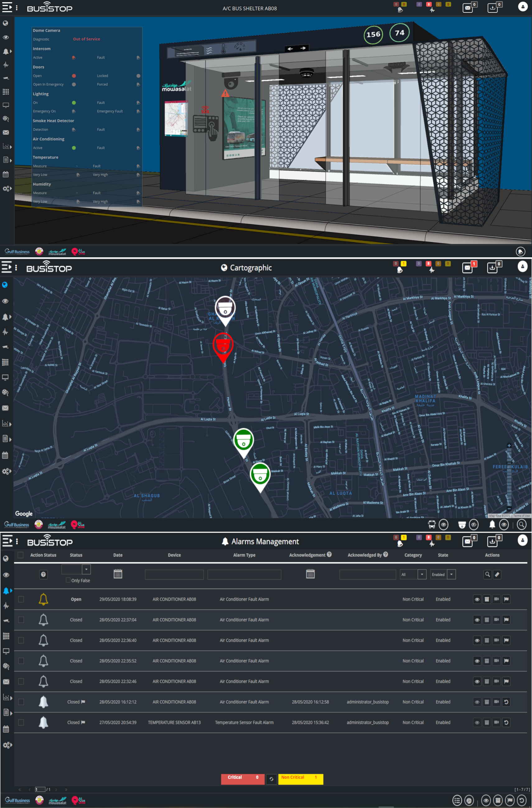Screen dimensions: 532x808
Task: Click round archive icon in Alarms footer
Action: coord(498,800)
